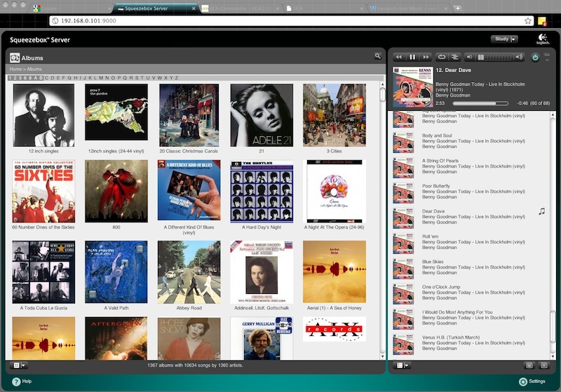The image size is (561, 392).
Task: Open the A Hard Day's Night album
Action: (262, 191)
